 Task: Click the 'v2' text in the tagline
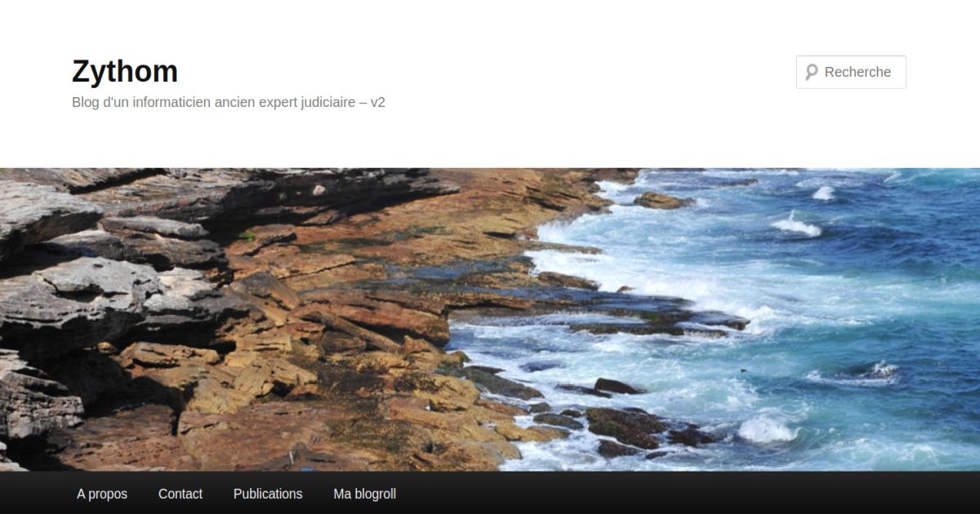pos(377,103)
